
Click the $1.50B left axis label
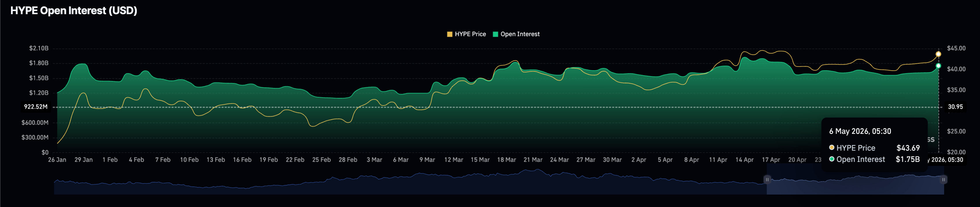39,78
